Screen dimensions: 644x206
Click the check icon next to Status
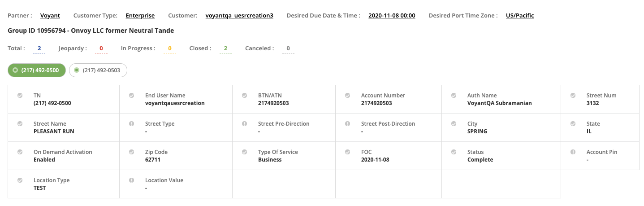click(454, 152)
